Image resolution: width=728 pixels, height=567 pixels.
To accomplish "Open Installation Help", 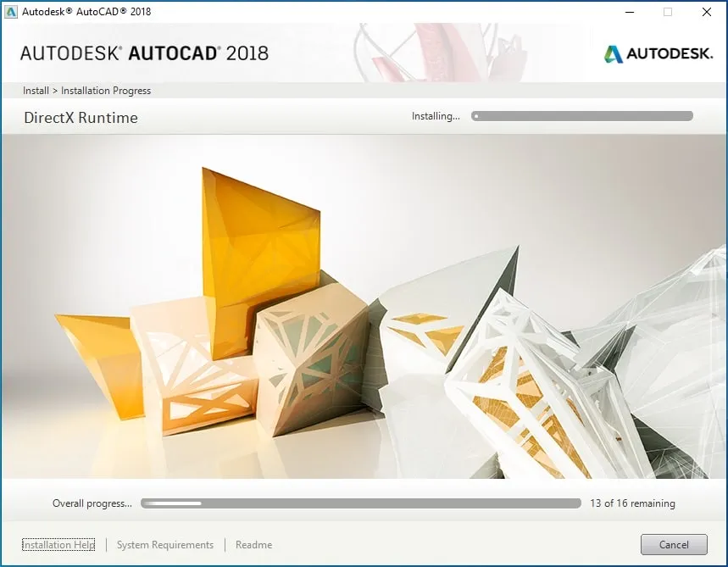I will pos(57,544).
